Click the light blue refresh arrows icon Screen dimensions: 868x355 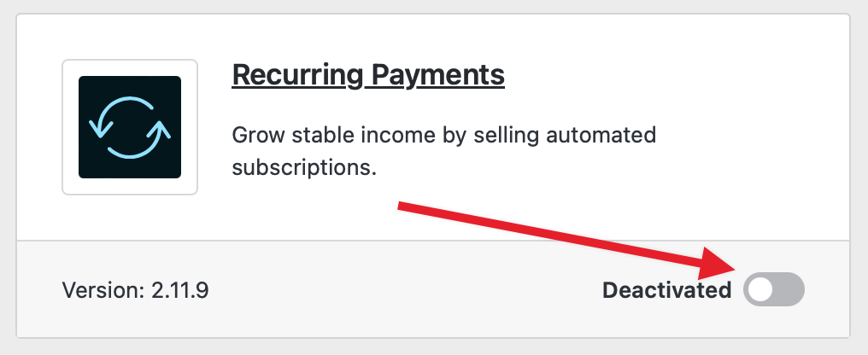point(130,127)
